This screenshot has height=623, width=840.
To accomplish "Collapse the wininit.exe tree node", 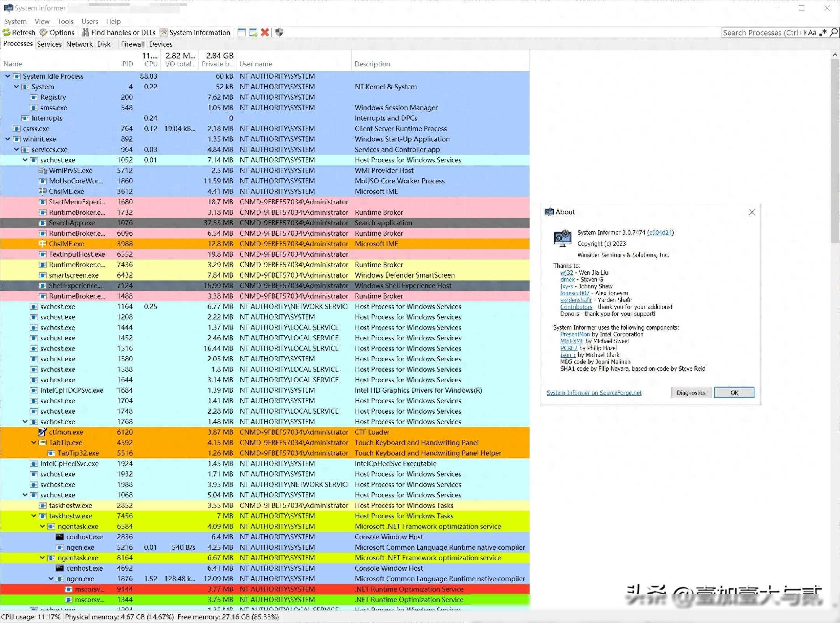I will coord(8,139).
